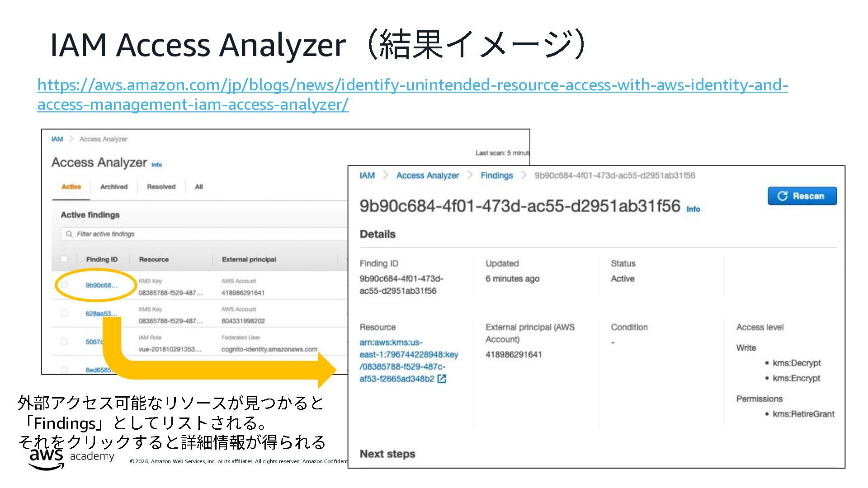The height and width of the screenshot is (488, 868).
Task: Open finding 9b90c68… in the list
Action: 101,285
